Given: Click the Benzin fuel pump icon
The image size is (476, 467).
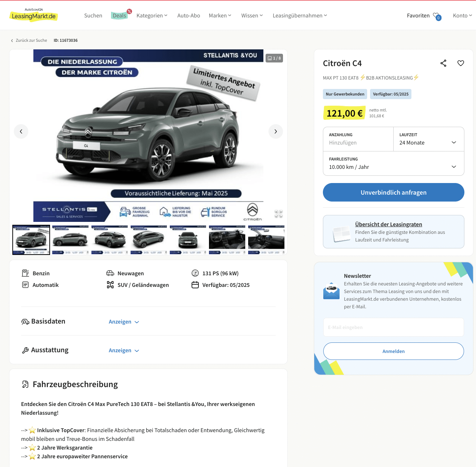Looking at the screenshot, I should (25, 273).
